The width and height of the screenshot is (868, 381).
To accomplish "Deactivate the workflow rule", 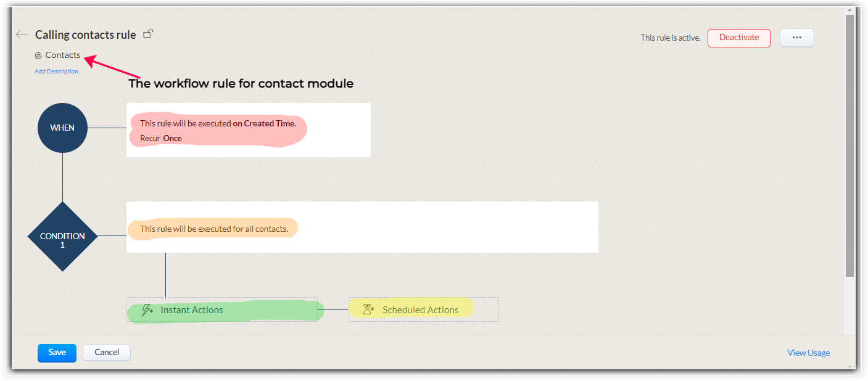I will coord(738,38).
